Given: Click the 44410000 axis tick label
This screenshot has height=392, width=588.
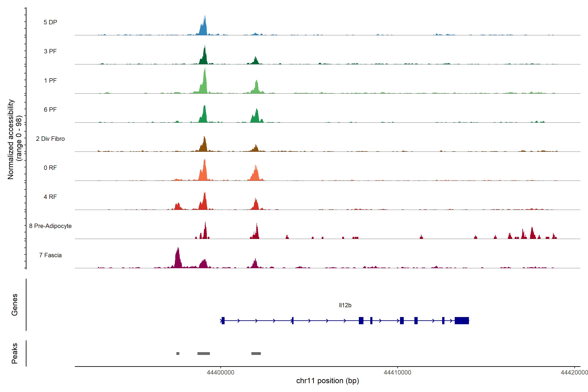Looking at the screenshot, I should point(397,373).
